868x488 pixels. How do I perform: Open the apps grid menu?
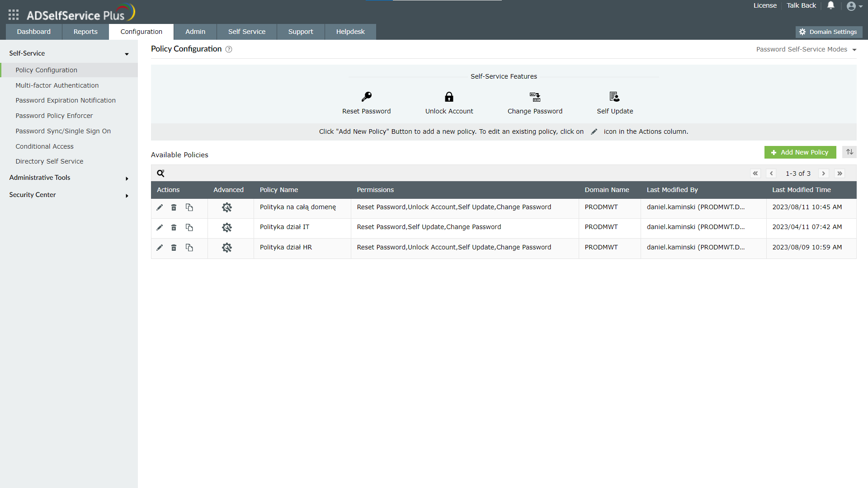click(14, 15)
